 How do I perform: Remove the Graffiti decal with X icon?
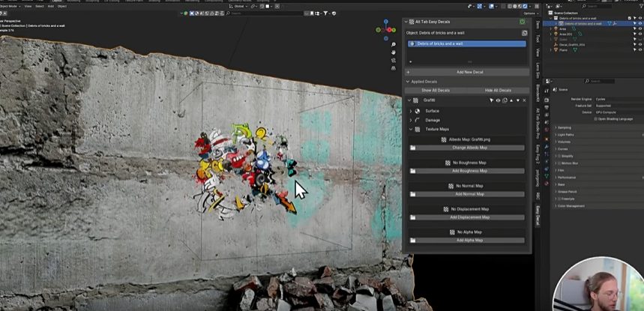(524, 100)
